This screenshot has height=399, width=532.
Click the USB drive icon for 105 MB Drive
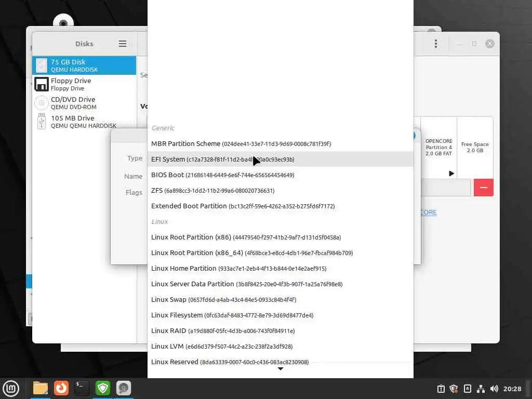[x=42, y=122]
